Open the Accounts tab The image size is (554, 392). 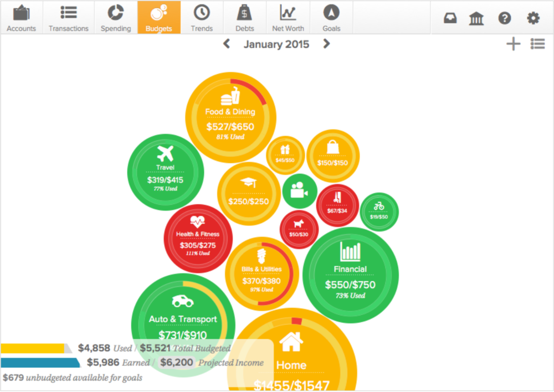(x=22, y=18)
